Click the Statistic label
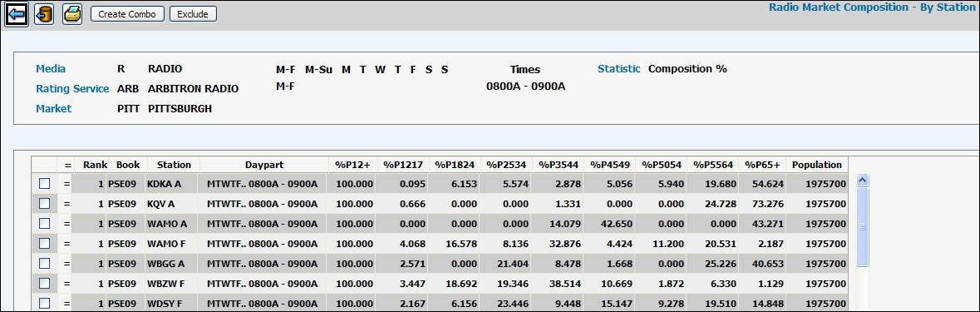Image resolution: width=980 pixels, height=312 pixels. [618, 69]
